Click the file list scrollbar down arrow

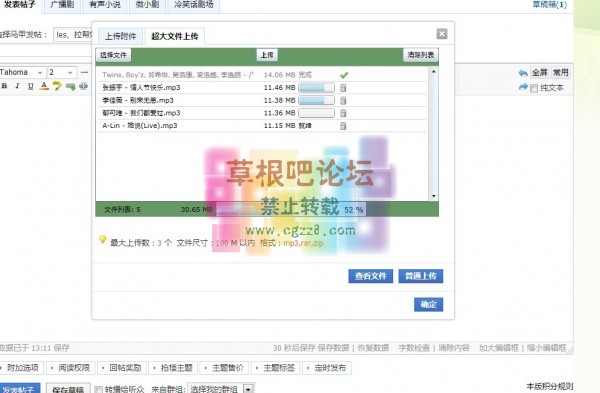click(434, 196)
